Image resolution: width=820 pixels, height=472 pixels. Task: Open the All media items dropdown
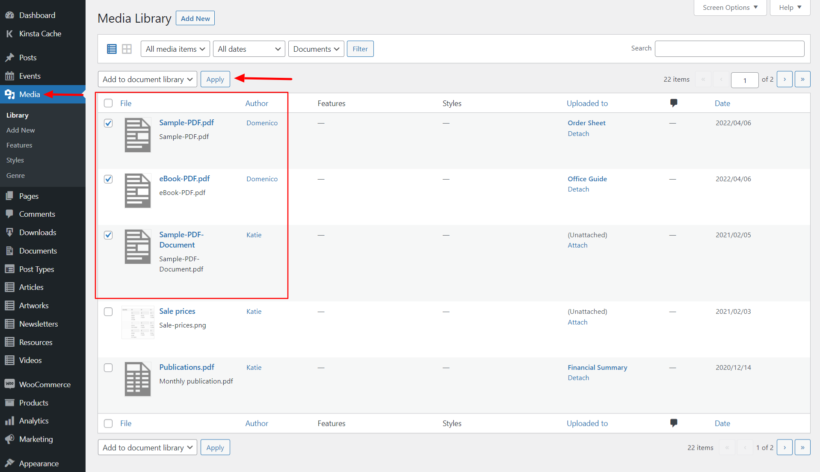tap(176, 49)
